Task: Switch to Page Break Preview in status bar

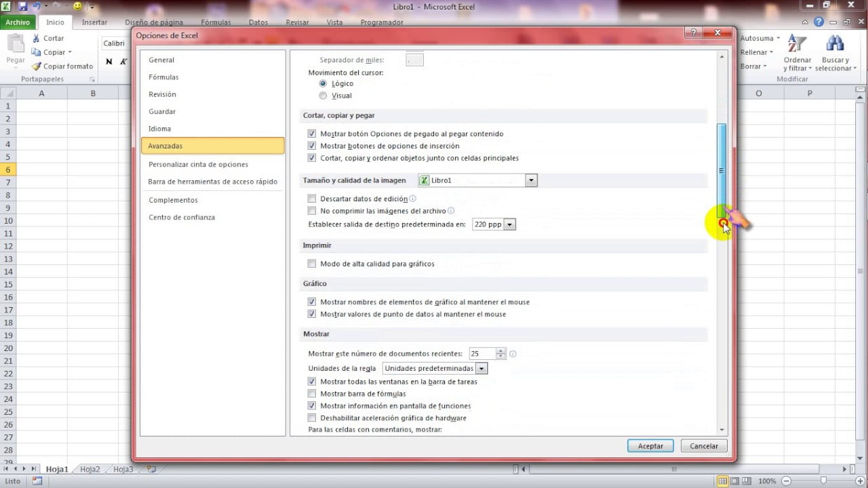Action: pyautogui.click(x=747, y=481)
